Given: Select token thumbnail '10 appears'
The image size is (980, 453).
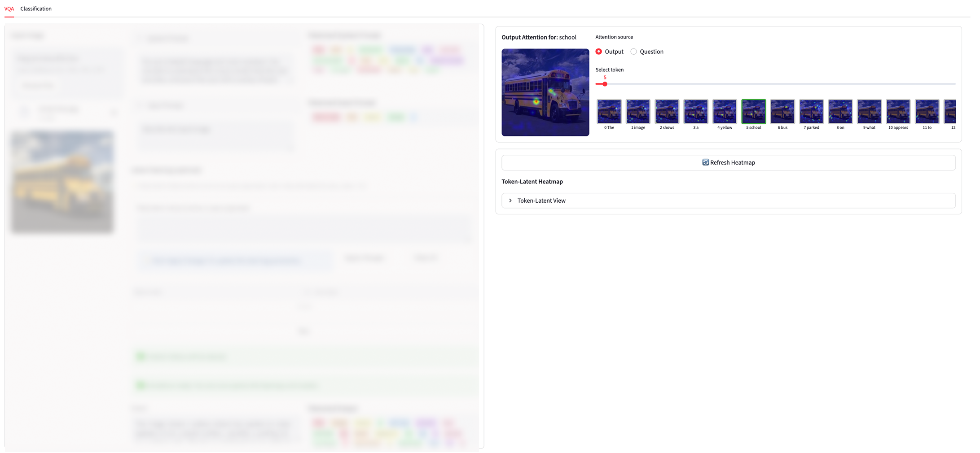Looking at the screenshot, I should [x=898, y=111].
